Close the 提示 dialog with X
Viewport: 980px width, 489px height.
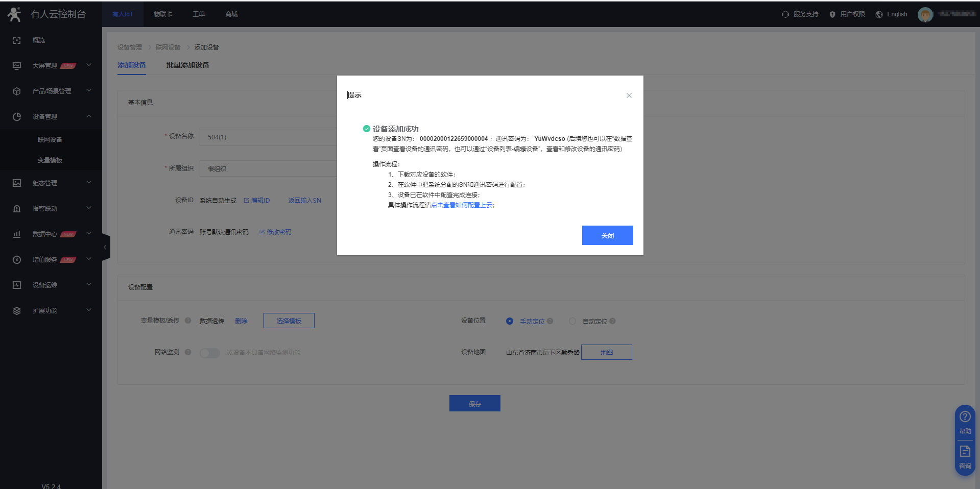point(629,95)
